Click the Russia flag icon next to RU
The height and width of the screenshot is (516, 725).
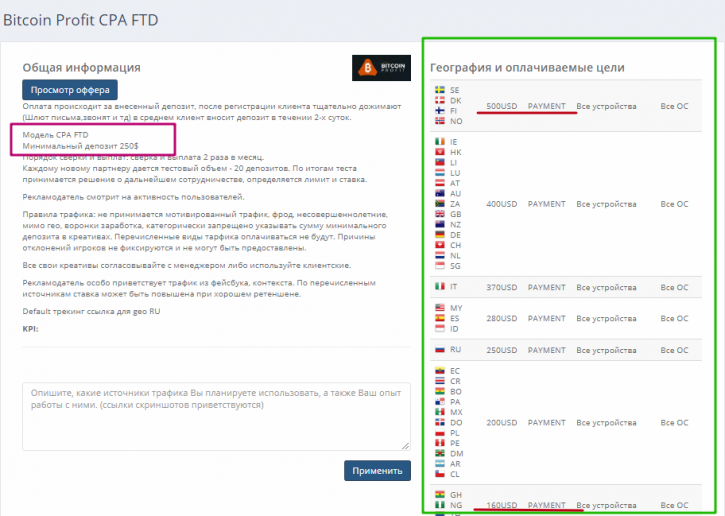(440, 350)
